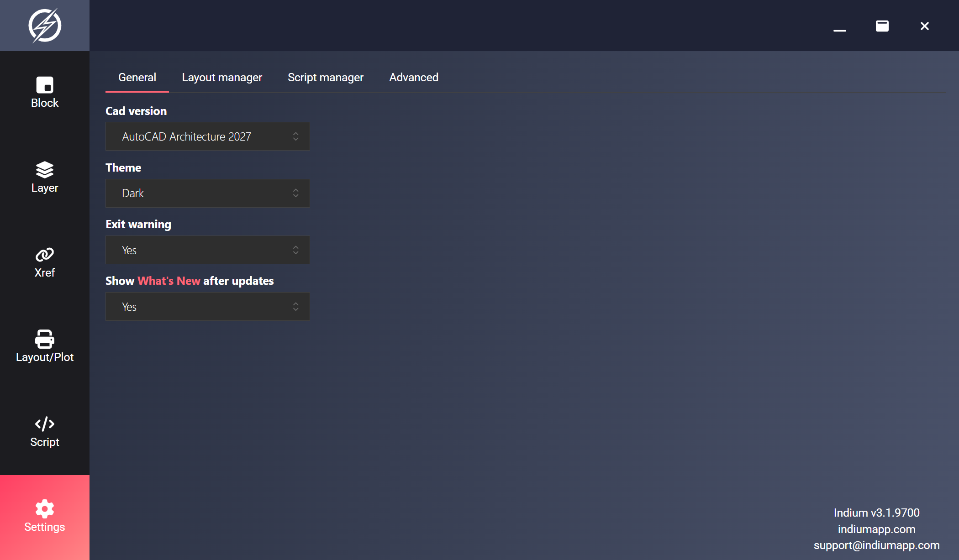This screenshot has width=959, height=560.
Task: Click the Theme label
Action: point(123,167)
